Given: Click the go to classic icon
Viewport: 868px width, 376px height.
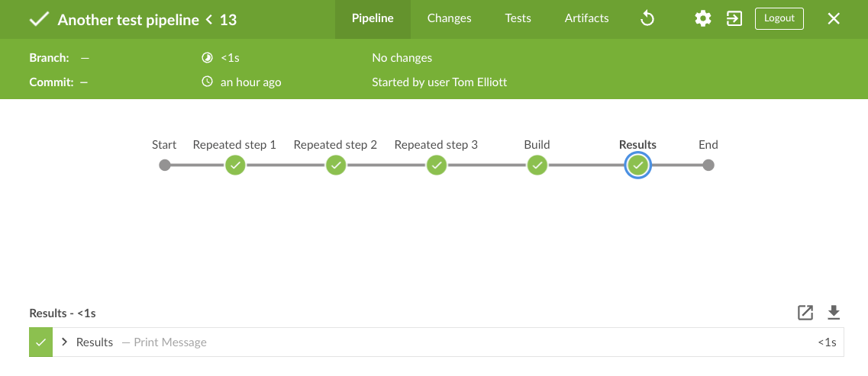Looking at the screenshot, I should pyautogui.click(x=734, y=18).
